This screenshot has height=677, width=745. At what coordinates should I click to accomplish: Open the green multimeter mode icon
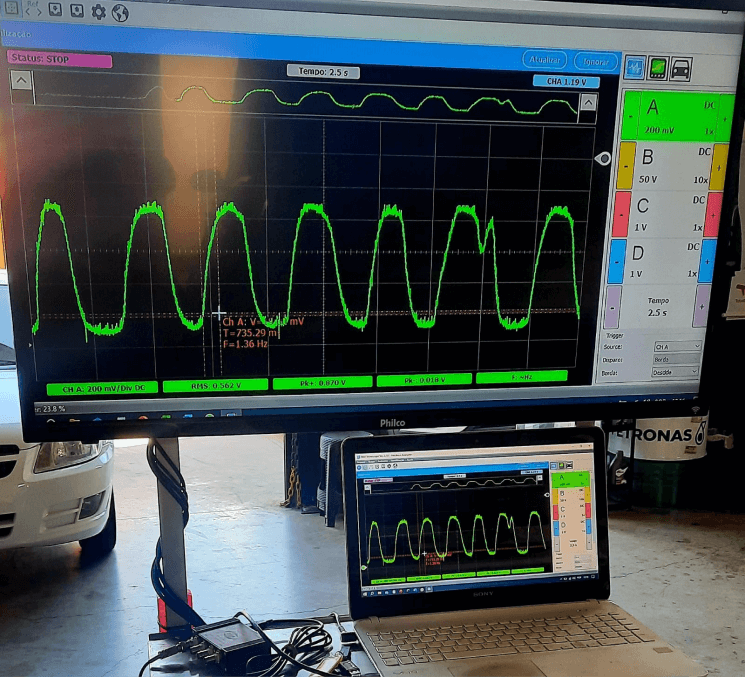click(x=659, y=68)
